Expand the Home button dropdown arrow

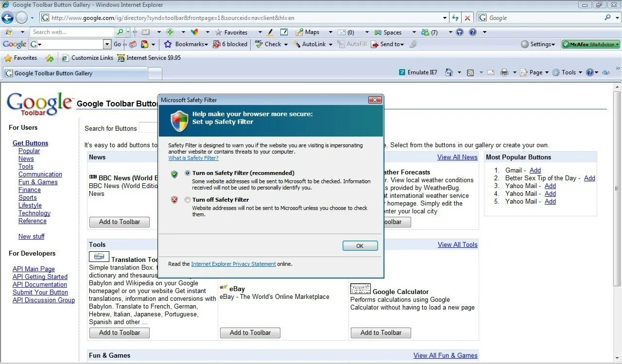459,72
